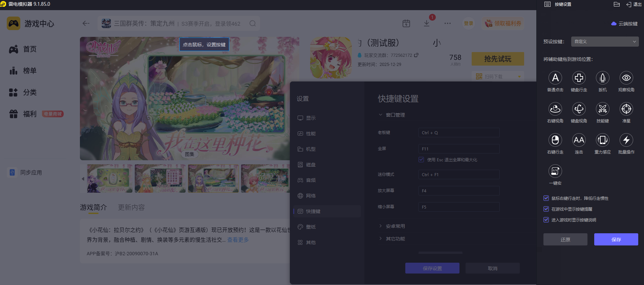The image size is (644, 285).
Task: Click the back arrow in 游戏中心
Action: tap(86, 23)
